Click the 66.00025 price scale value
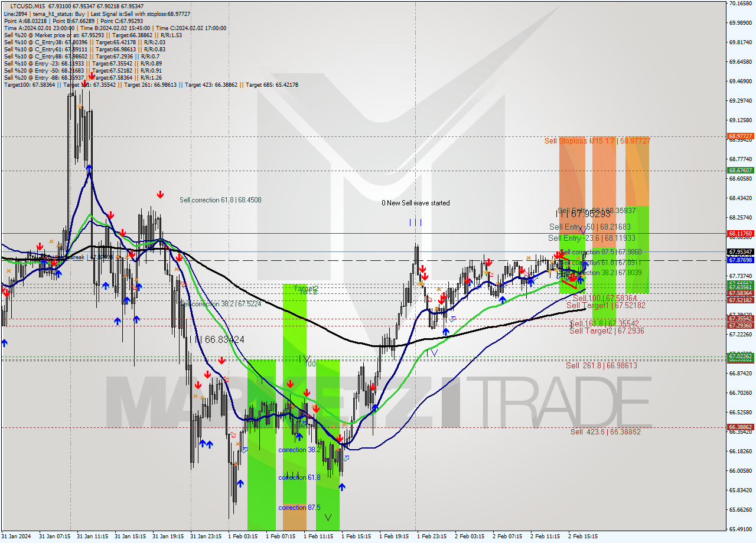Viewport: 756px width, 543px height. coord(741,470)
